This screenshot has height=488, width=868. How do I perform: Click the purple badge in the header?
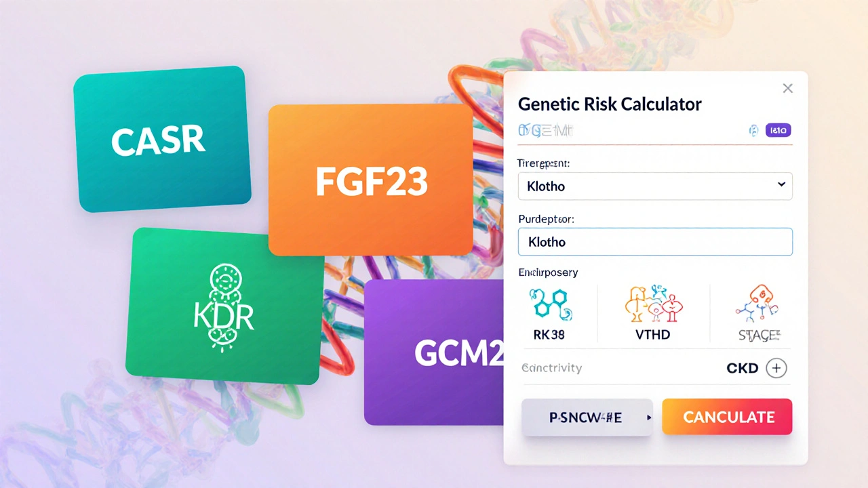(x=778, y=131)
